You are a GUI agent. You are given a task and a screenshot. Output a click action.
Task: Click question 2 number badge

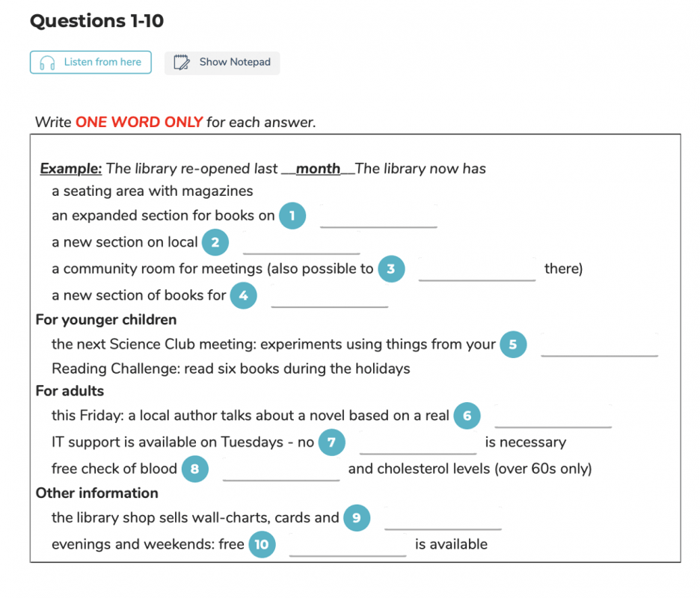(x=215, y=242)
